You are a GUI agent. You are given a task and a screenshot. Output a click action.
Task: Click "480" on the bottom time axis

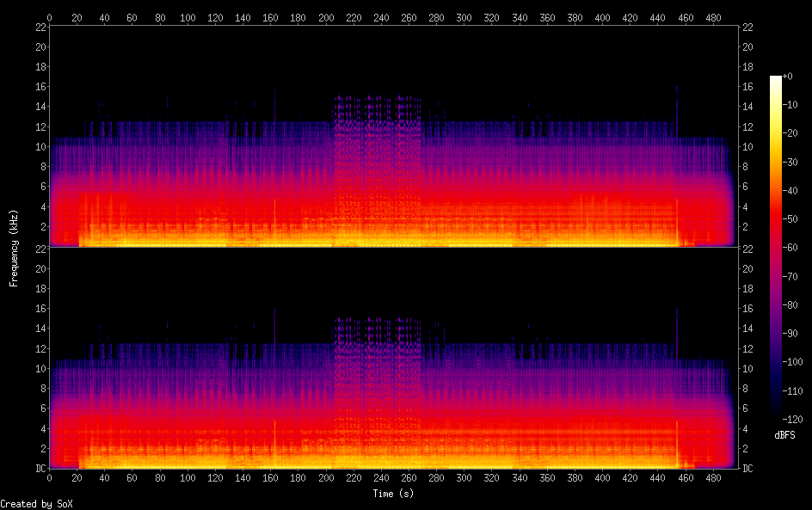pos(713,478)
